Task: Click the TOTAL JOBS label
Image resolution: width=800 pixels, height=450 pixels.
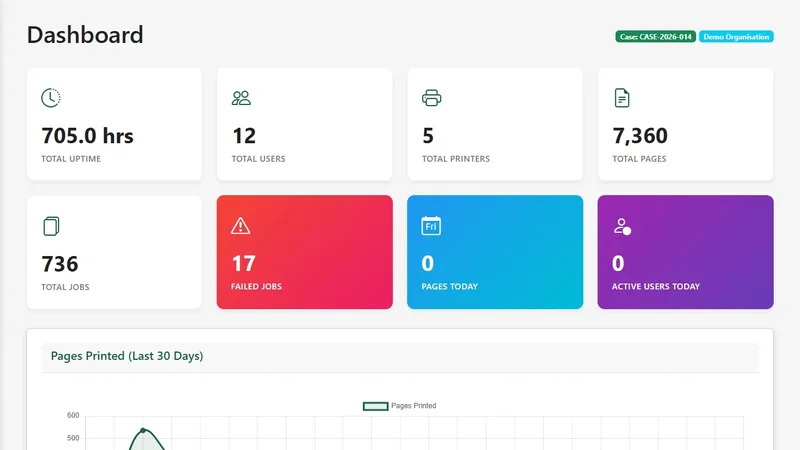Action: coord(65,287)
